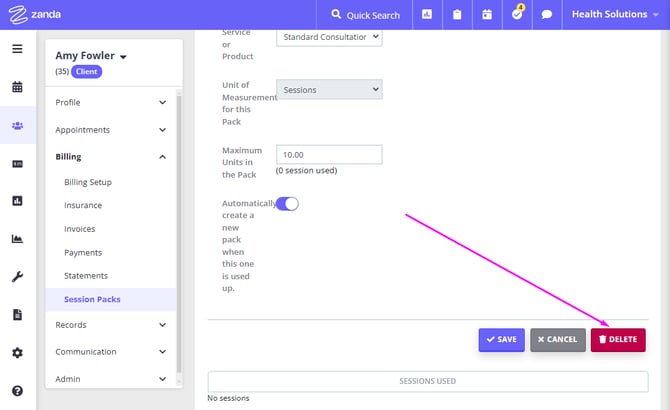This screenshot has height=410, width=670.
Task: Click the Save button
Action: tap(501, 340)
